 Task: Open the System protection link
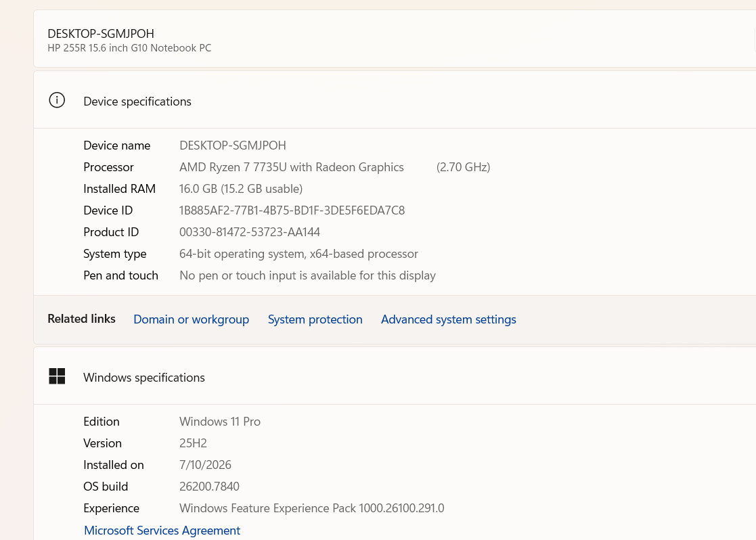pos(315,319)
